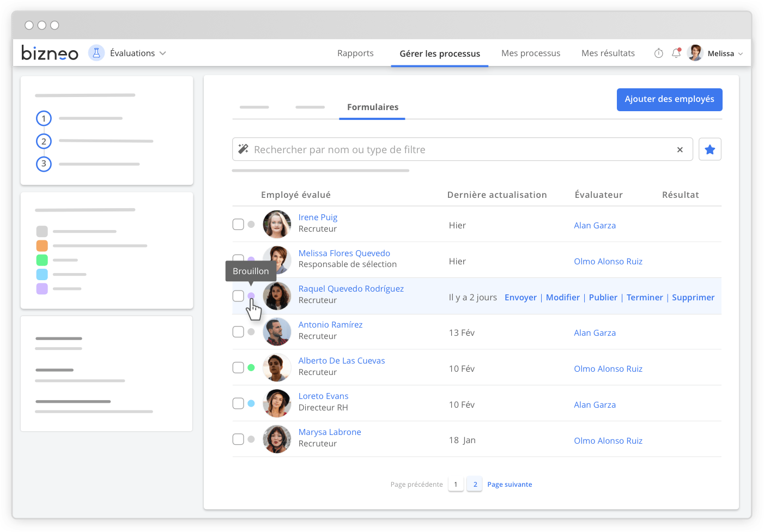The image size is (764, 532).
Task: Select Alberto De Las Cuevas' row checkbox
Action: pyautogui.click(x=238, y=367)
